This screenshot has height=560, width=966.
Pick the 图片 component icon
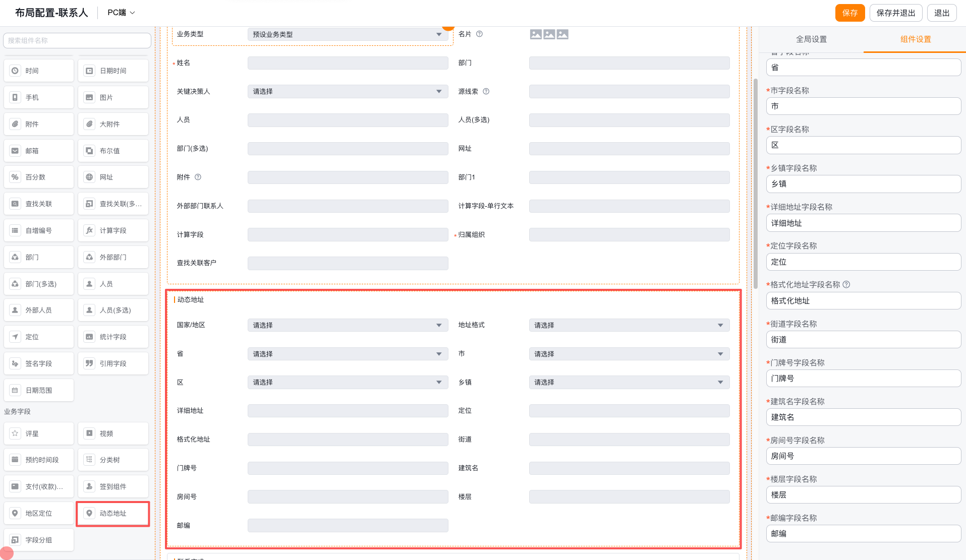click(x=89, y=97)
